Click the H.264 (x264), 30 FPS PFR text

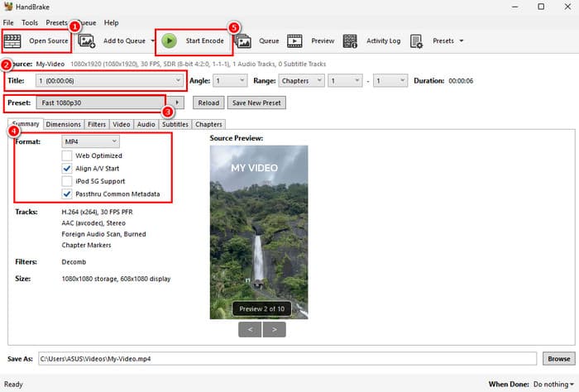(97, 212)
